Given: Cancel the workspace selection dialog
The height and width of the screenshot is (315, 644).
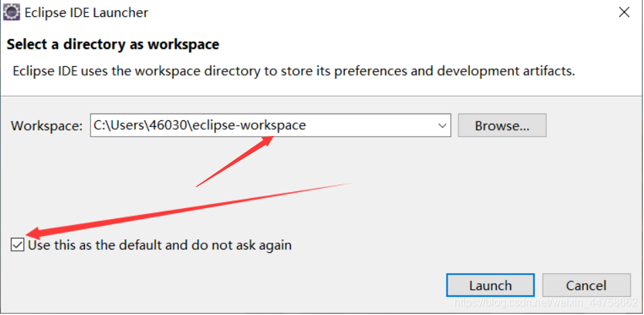Looking at the screenshot, I should click(x=586, y=285).
